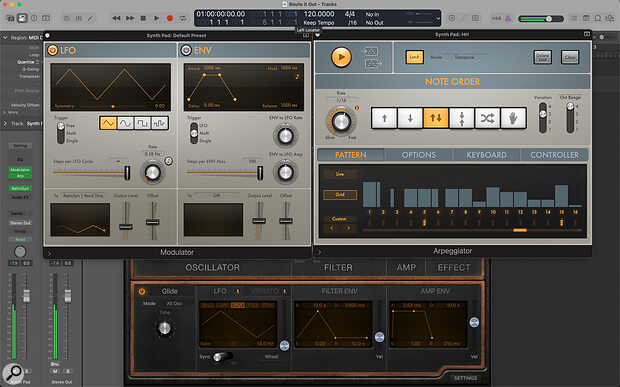Viewport: 620px width, 387px height.
Task: Open the Browsers media button
Action: coord(610,18)
